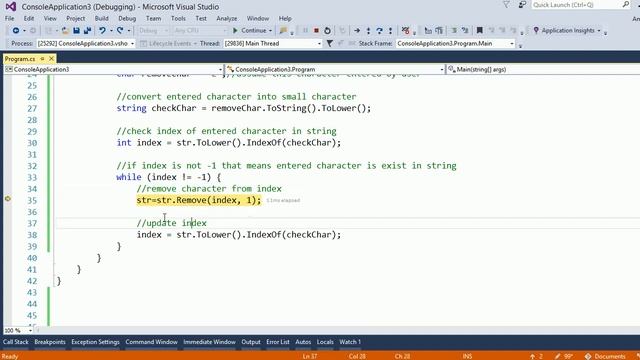Click the Continue debugging button
Viewport: 640px width, 360px height.
pyautogui.click(x=249, y=31)
